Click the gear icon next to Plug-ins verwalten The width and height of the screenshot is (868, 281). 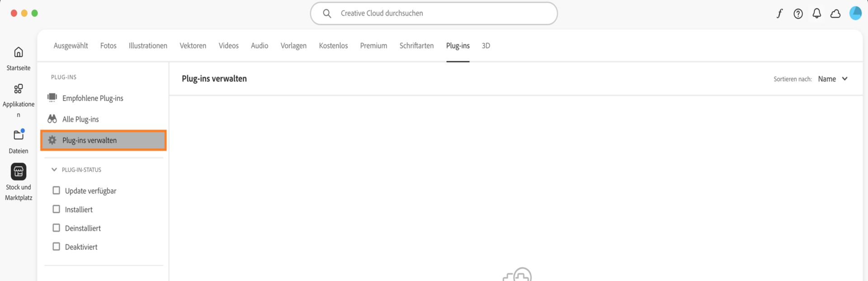(x=52, y=140)
